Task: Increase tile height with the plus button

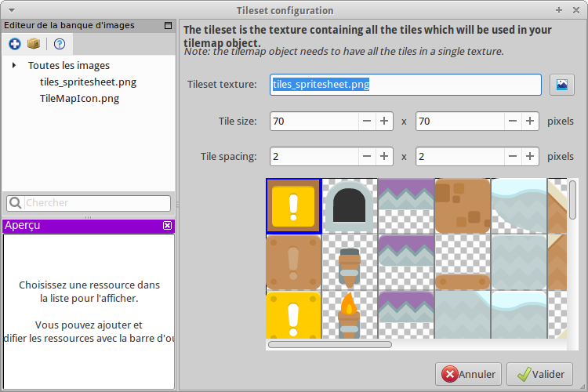Action: (530, 122)
